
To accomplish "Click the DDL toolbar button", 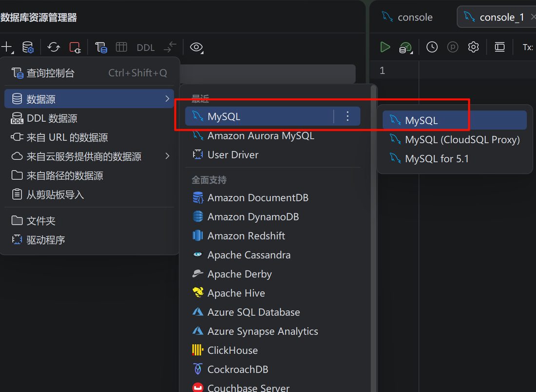I will click(146, 48).
